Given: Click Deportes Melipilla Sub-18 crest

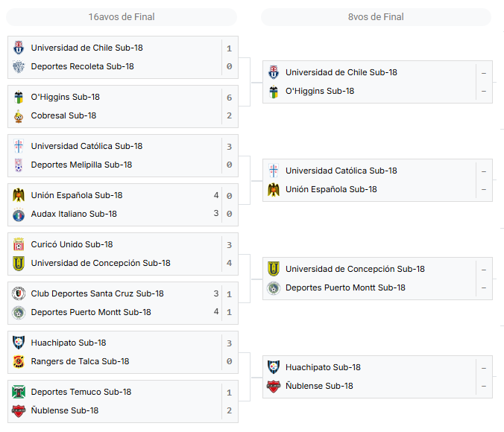Looking at the screenshot, I should pyautogui.click(x=19, y=165).
